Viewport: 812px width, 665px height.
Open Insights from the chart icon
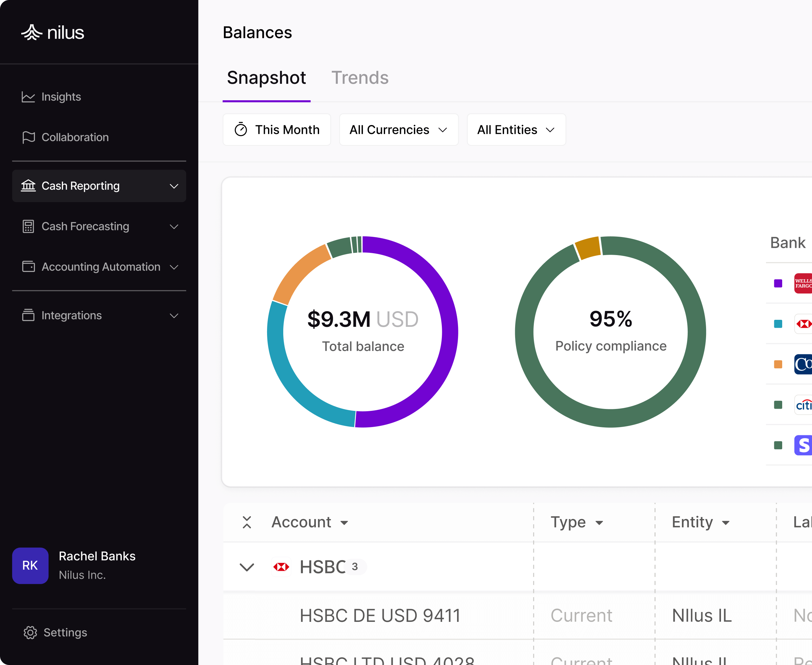[x=28, y=97]
